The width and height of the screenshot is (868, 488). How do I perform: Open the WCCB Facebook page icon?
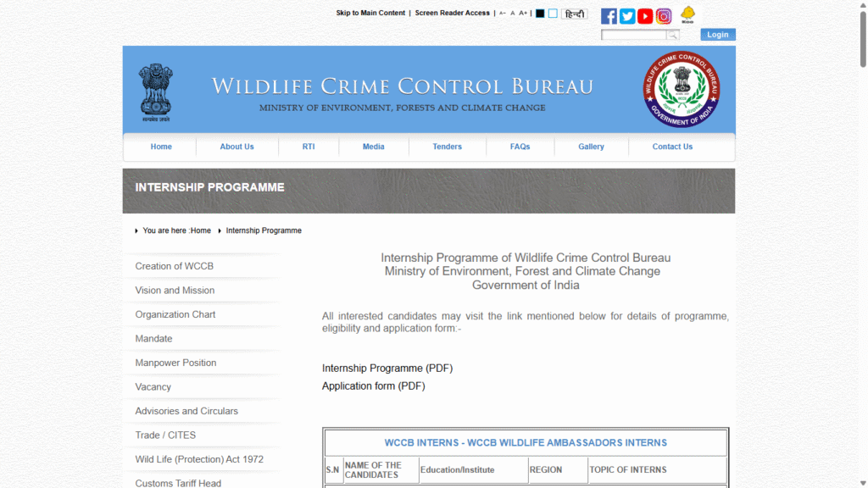click(609, 16)
